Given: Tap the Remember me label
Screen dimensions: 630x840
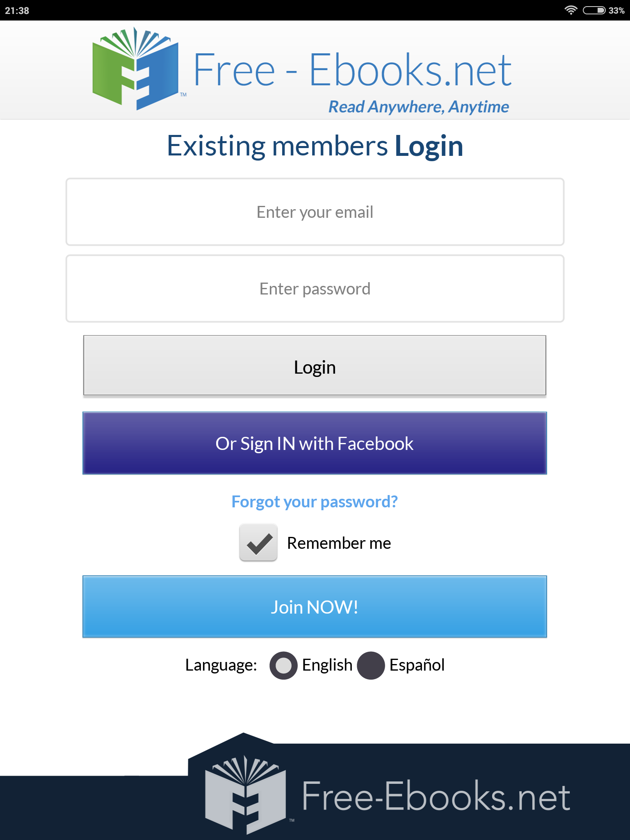Looking at the screenshot, I should point(339,543).
